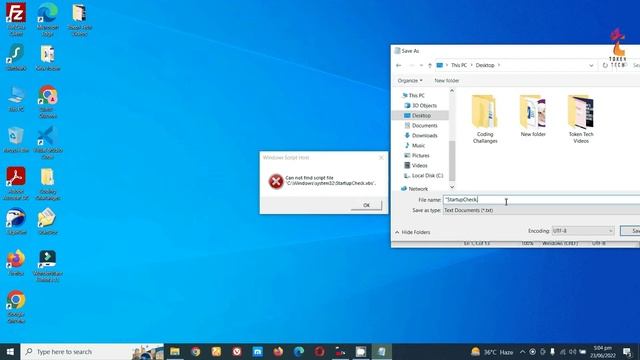
Task: Open the Chrome profile shortcut beside This PC
Action: point(48,102)
